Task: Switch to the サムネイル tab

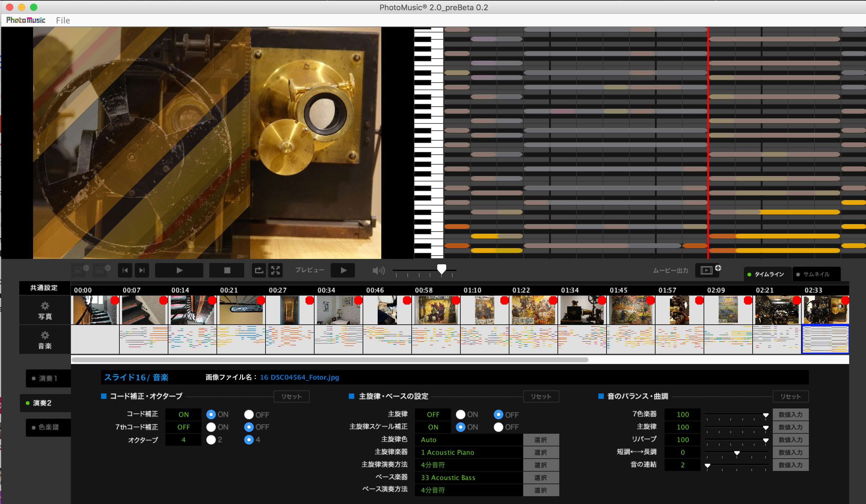Action: (816, 274)
